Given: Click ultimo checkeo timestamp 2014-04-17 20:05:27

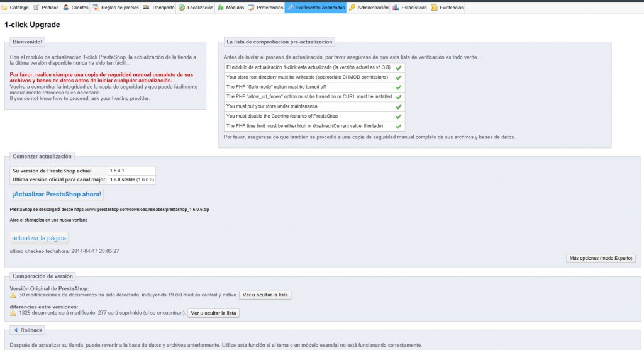Looking at the screenshot, I should (x=96, y=251).
